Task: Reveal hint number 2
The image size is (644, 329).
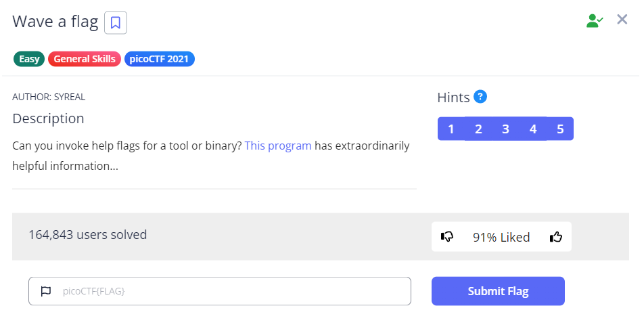Action: point(478,129)
